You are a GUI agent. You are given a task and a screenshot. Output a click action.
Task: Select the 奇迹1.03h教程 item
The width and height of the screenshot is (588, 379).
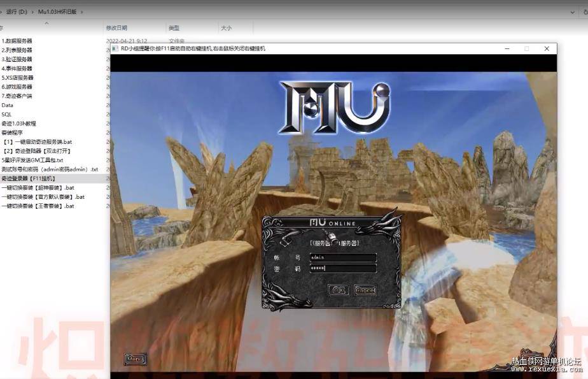coord(18,124)
